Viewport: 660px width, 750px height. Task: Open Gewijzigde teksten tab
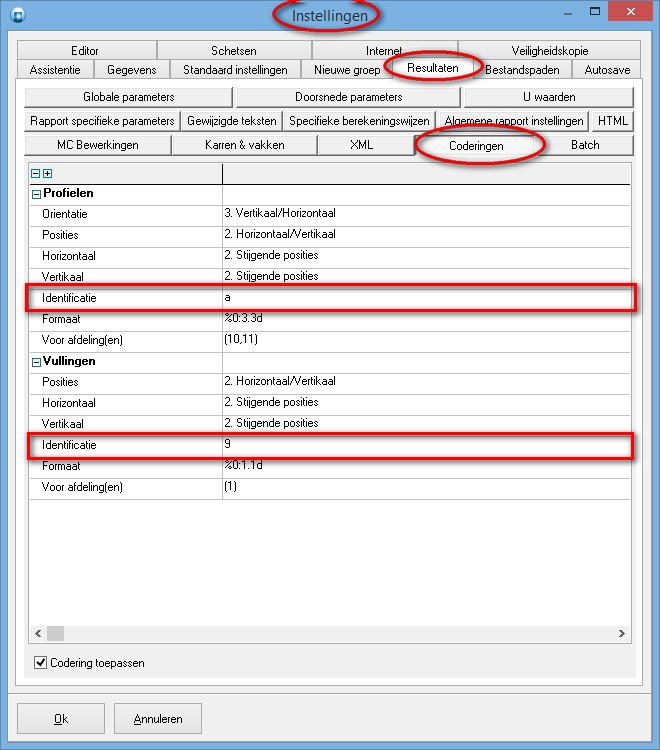[231, 121]
